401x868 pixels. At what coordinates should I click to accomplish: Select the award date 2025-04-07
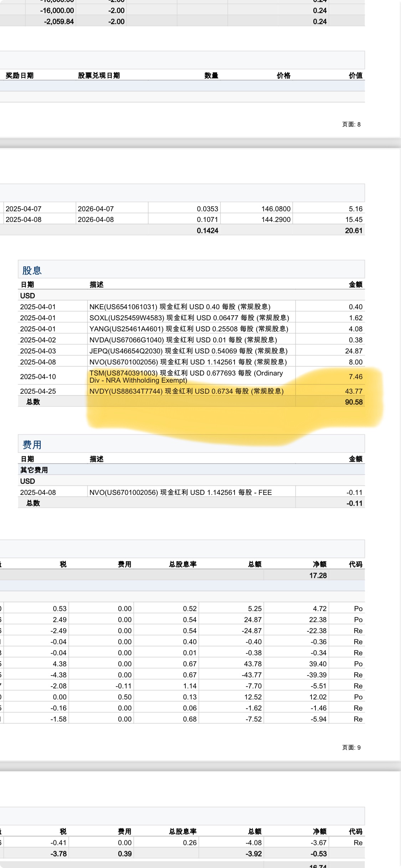point(24,209)
